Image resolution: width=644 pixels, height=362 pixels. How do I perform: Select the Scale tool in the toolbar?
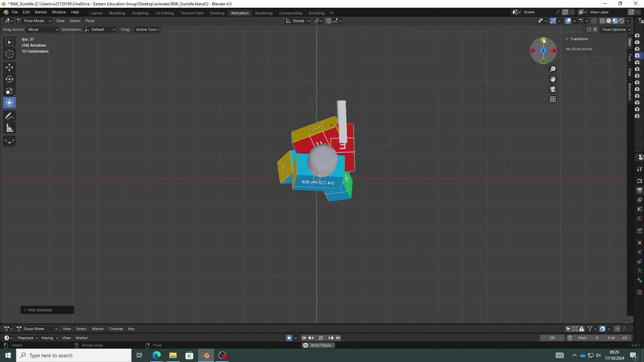pos(9,91)
